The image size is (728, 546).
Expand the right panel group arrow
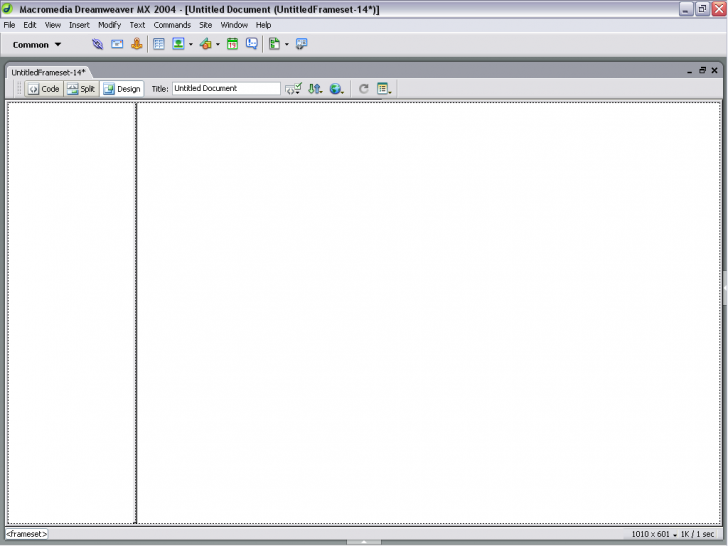(x=725, y=288)
